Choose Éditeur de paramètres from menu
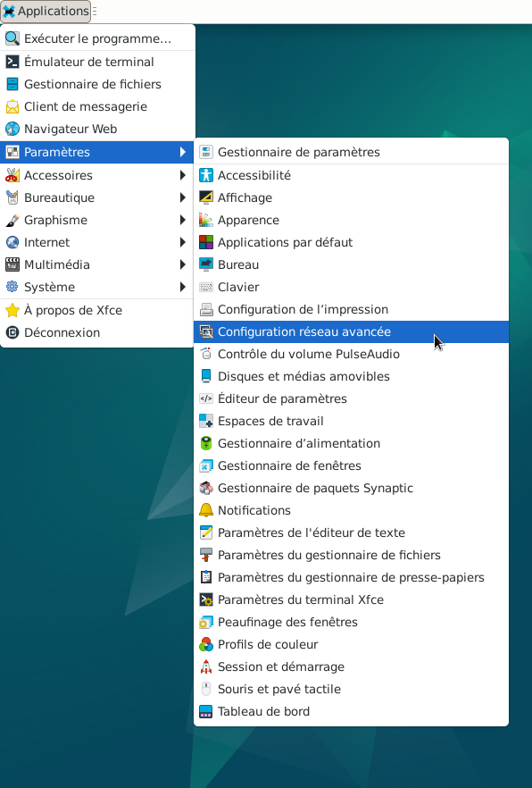532x788 pixels. 351,398
